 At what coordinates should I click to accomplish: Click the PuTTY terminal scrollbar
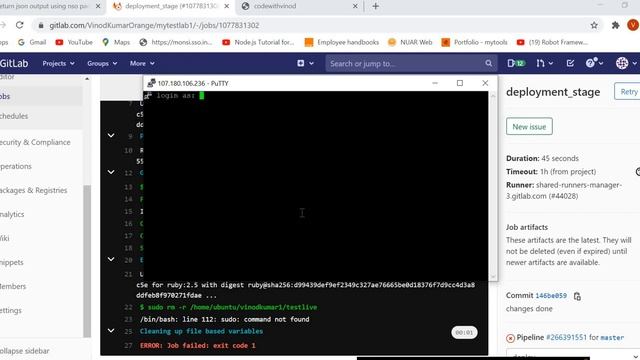coord(493,186)
